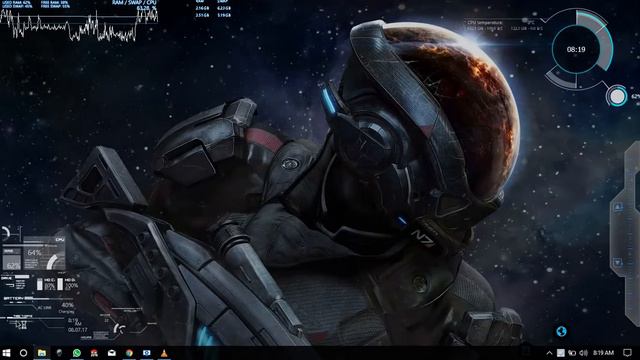Screen dimensions: 640x360
Task: Click the RAM 62% widget box
Action: pos(12,259)
